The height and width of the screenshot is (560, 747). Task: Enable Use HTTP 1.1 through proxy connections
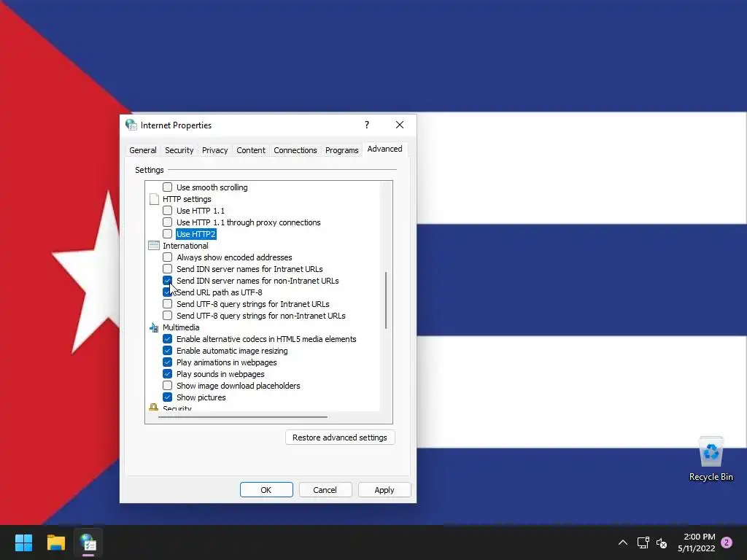pos(167,222)
